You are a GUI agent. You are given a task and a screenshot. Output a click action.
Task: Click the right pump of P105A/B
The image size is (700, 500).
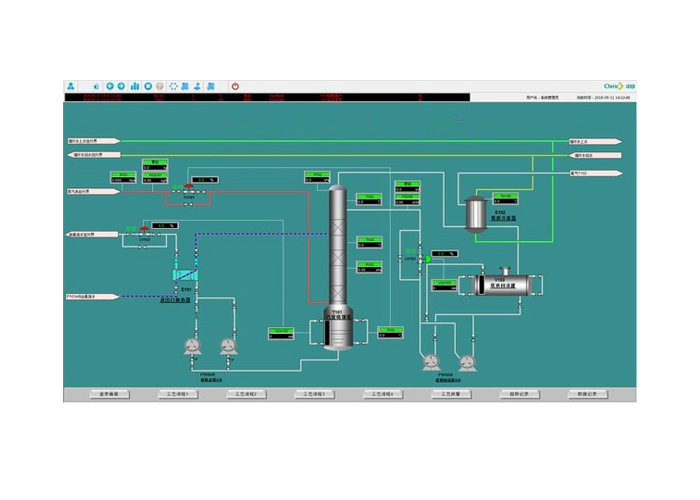(467, 363)
